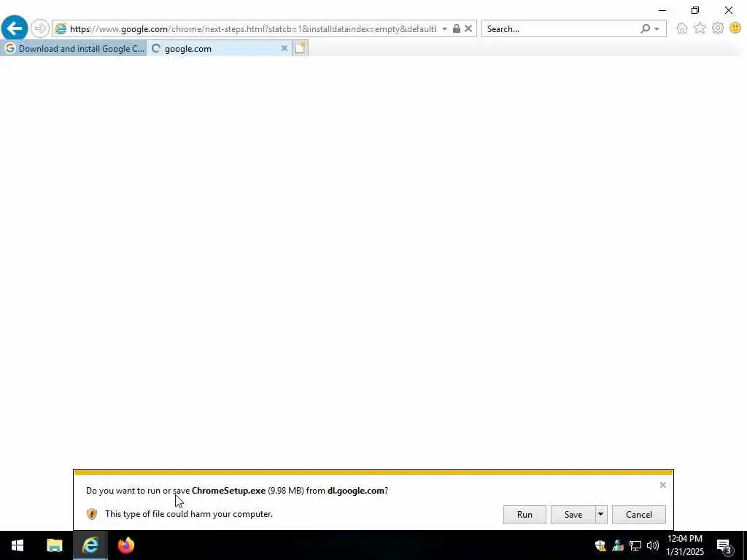View the security lock icon in the address bar
The width and height of the screenshot is (747, 560).
pyautogui.click(x=457, y=28)
